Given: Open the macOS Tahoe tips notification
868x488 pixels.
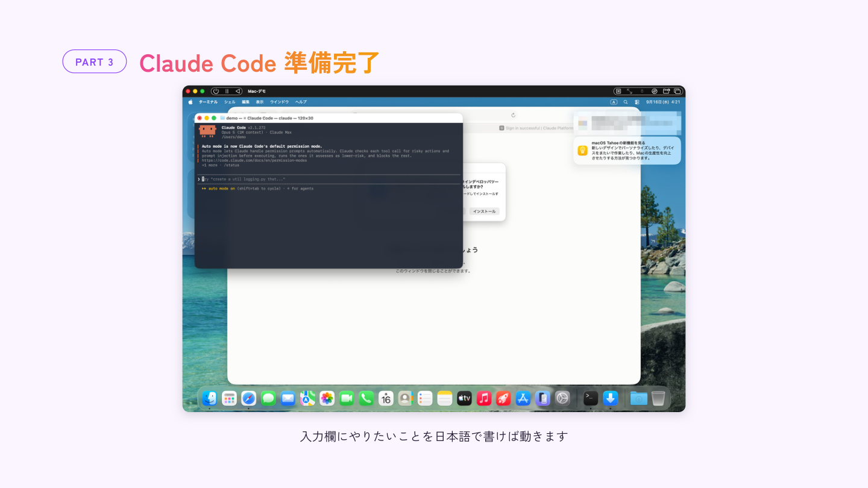Looking at the screenshot, I should coord(627,151).
